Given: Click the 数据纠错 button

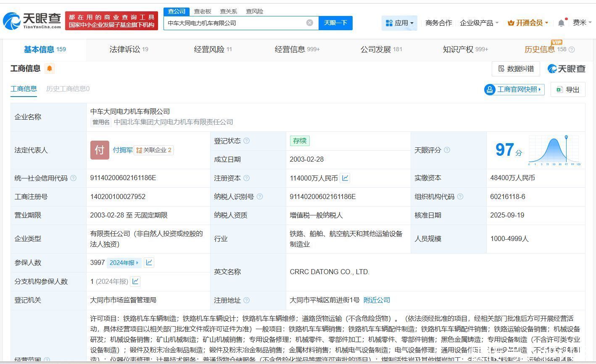Looking at the screenshot, I should pyautogui.click(x=516, y=69).
